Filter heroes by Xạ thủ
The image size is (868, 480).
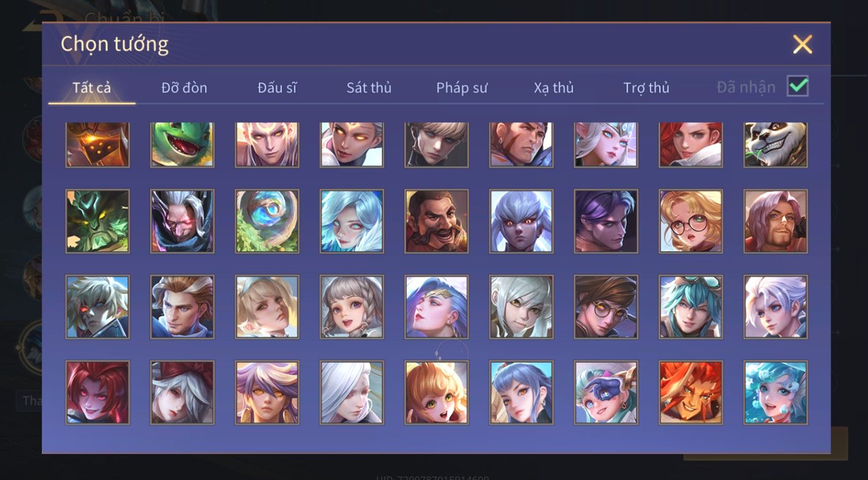554,88
